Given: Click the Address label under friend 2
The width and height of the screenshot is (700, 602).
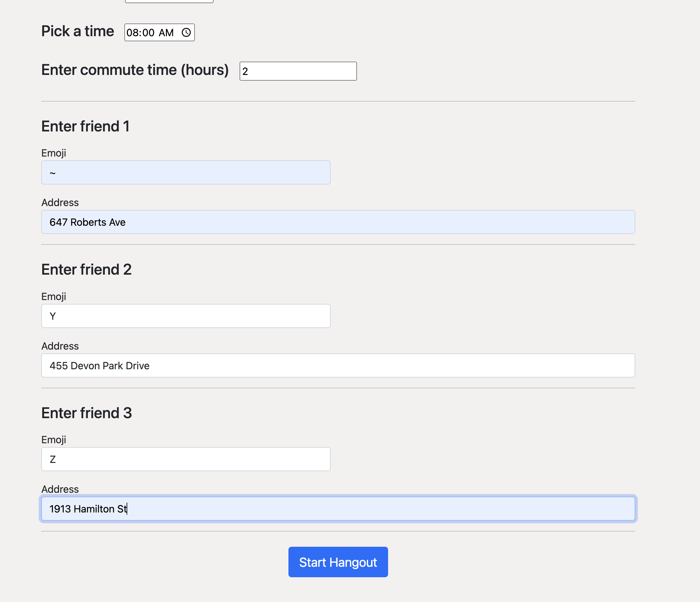Looking at the screenshot, I should (60, 346).
